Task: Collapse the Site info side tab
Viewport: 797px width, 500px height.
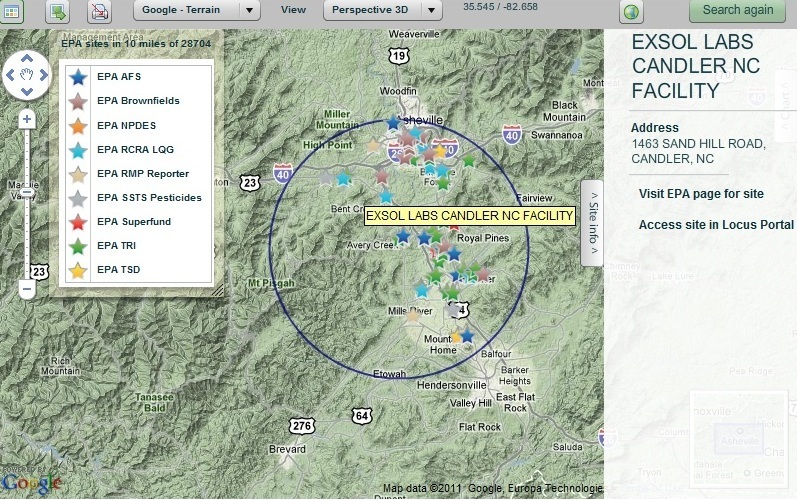Action: [593, 223]
